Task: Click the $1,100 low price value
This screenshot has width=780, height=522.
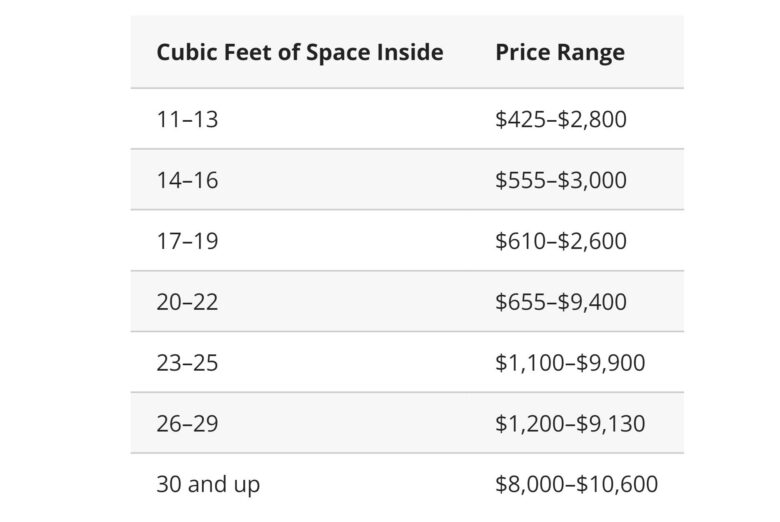Action: [525, 363]
